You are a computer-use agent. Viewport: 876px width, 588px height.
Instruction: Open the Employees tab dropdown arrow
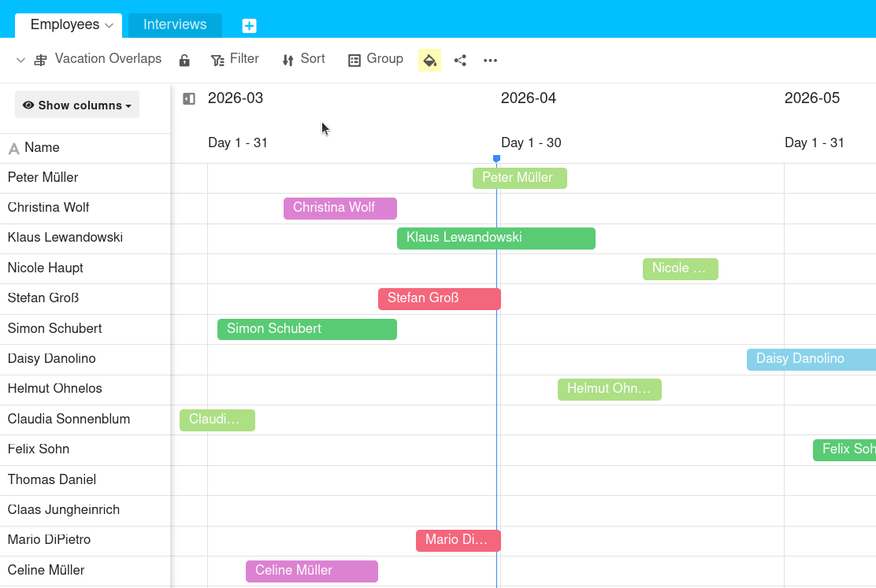pyautogui.click(x=109, y=25)
